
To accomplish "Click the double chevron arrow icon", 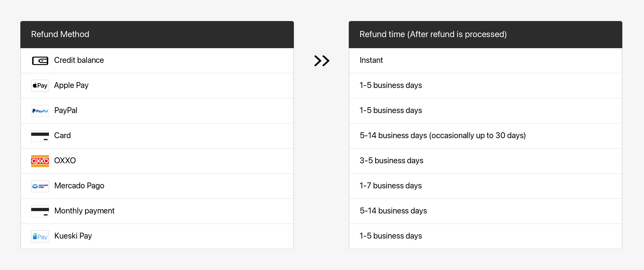I will tap(321, 61).
